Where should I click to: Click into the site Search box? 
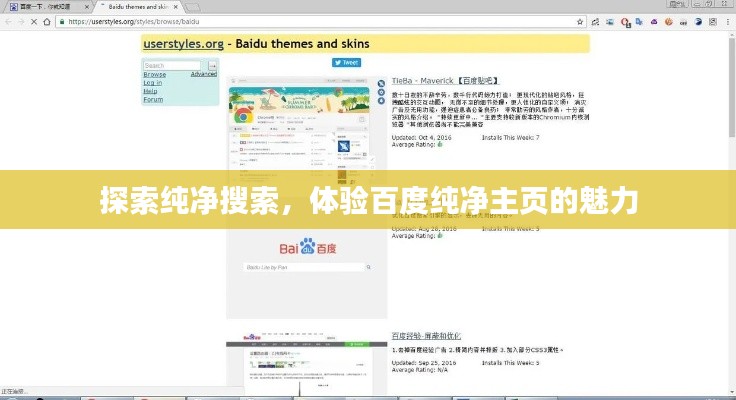[x=172, y=65]
